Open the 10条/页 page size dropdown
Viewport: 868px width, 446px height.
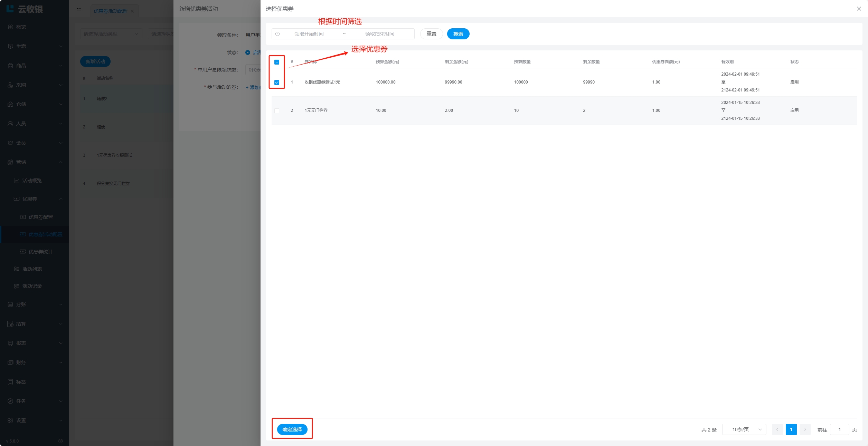click(744, 429)
